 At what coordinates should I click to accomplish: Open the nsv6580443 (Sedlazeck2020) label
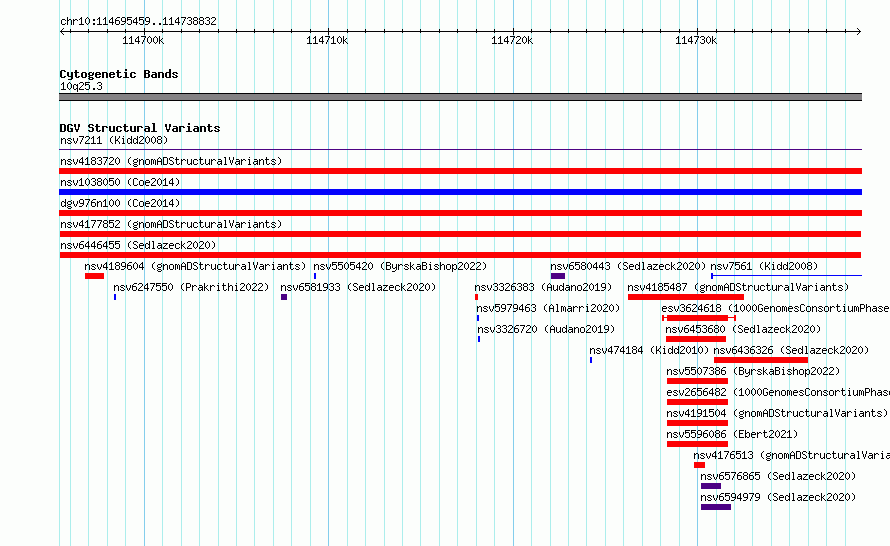pos(628,266)
